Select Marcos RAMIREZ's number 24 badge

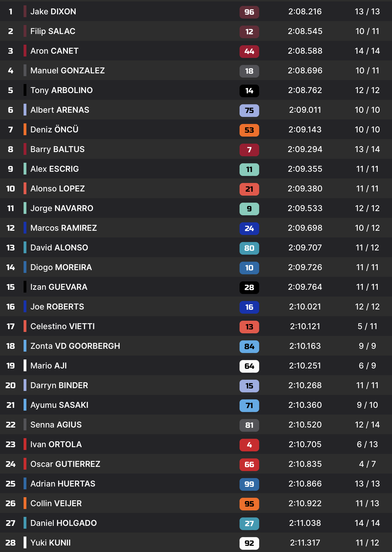249,229
